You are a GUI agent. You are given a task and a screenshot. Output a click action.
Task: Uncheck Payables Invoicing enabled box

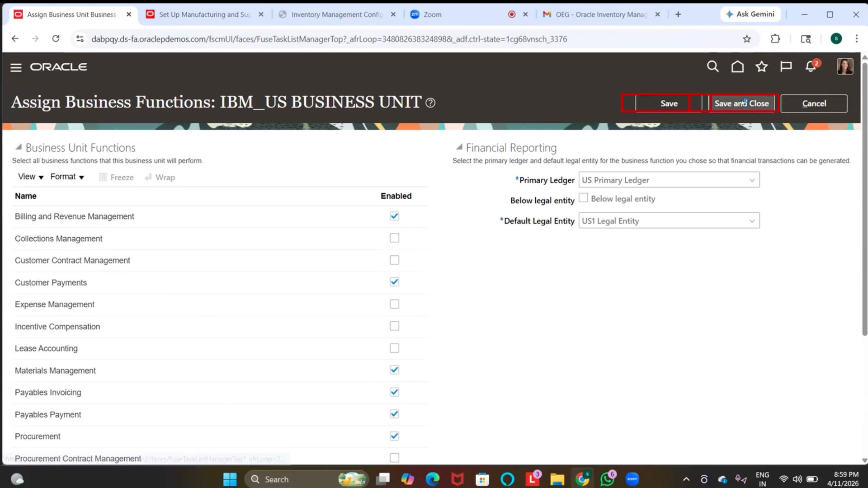point(394,392)
